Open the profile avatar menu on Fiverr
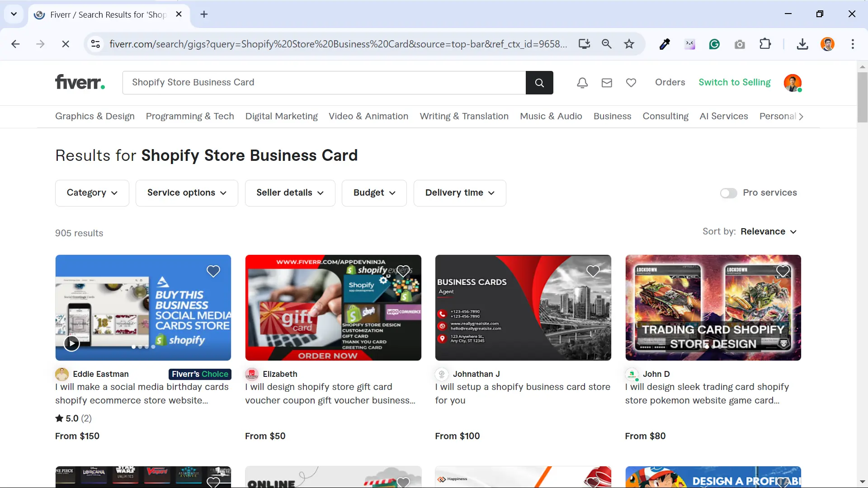Viewport: 868px width, 488px height. (793, 83)
